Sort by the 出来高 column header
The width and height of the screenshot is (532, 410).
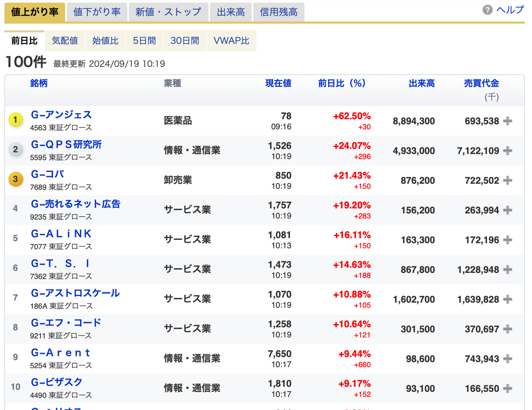[421, 83]
